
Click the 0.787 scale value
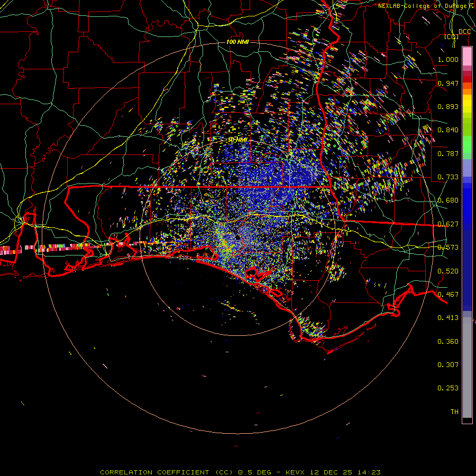pos(448,153)
